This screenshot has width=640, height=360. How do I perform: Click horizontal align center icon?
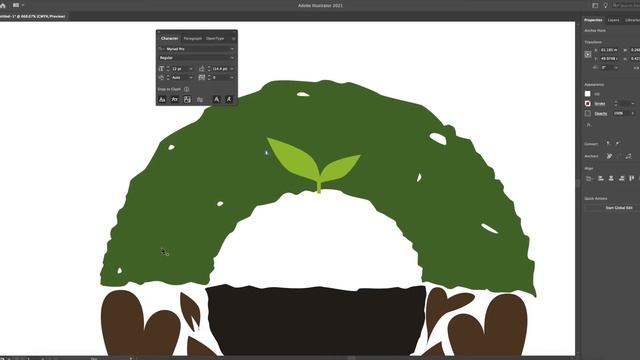pos(611,178)
